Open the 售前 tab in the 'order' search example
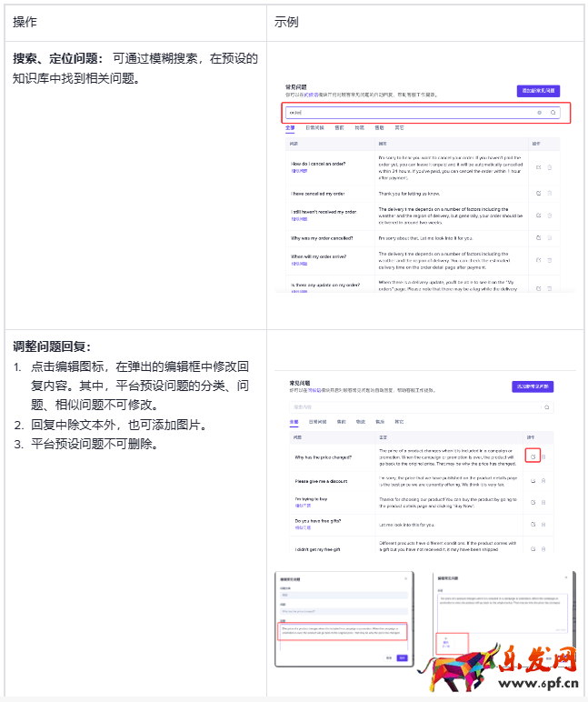Viewport: 588px width, 702px height. pos(339,127)
